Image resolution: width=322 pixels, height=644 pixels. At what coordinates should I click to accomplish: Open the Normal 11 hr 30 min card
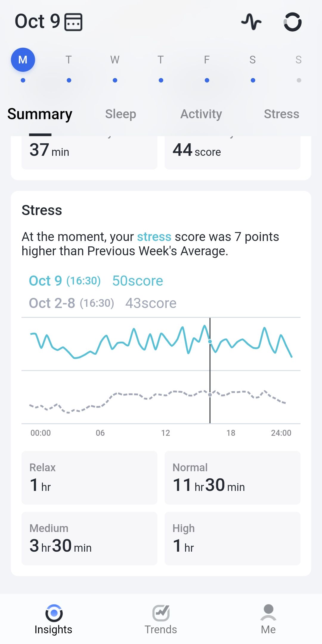pyautogui.click(x=233, y=477)
